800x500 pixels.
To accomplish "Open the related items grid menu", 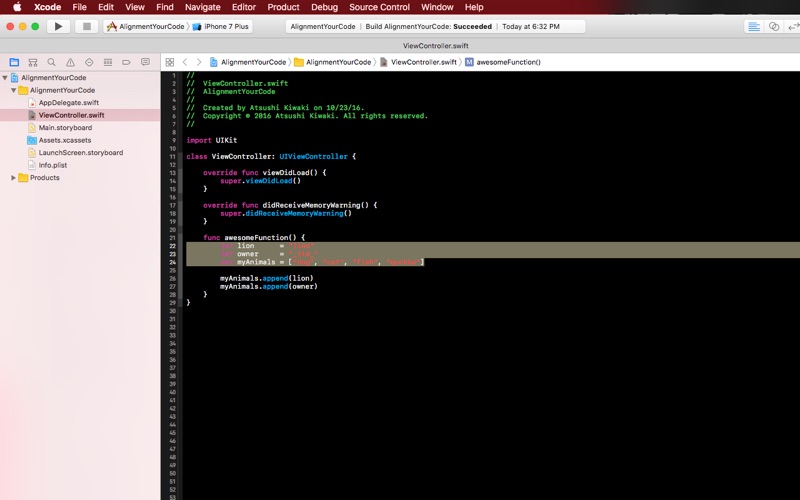I will (170, 62).
